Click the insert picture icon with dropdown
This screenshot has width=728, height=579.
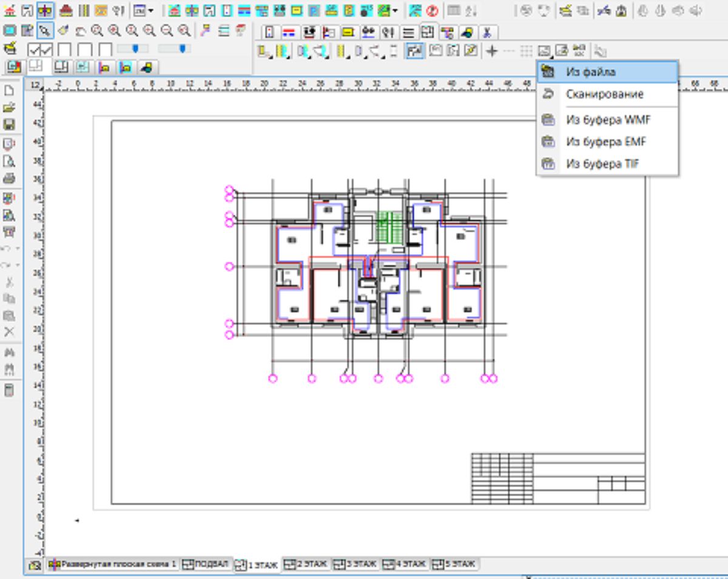pos(545,52)
